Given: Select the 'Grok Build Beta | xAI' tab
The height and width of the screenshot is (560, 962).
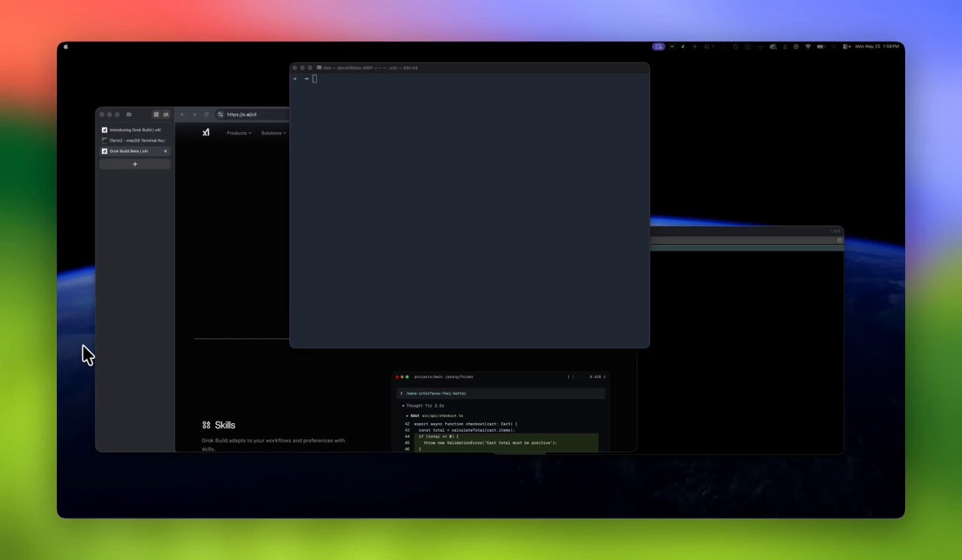Looking at the screenshot, I should tap(134, 151).
